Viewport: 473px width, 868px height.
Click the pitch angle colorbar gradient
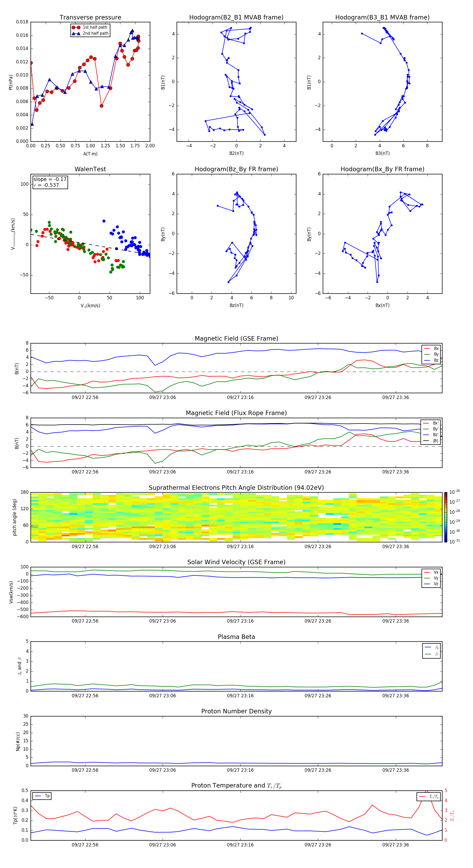[x=445, y=517]
